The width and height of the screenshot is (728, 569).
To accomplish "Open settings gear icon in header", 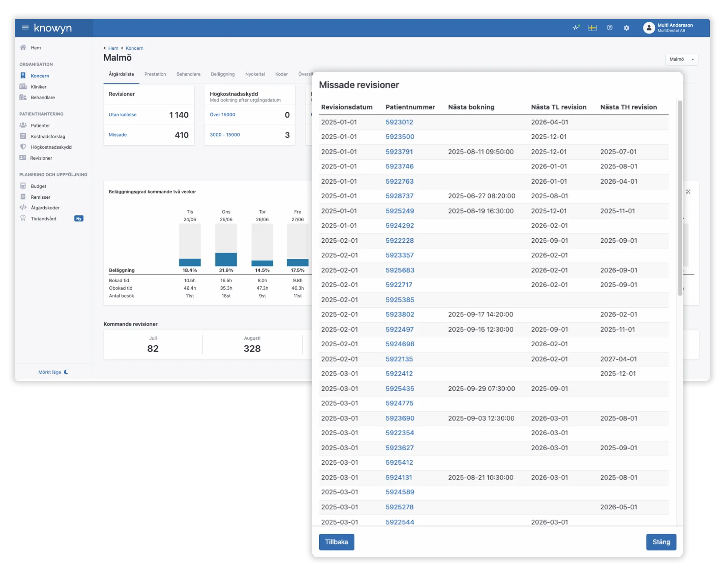I will click(626, 28).
